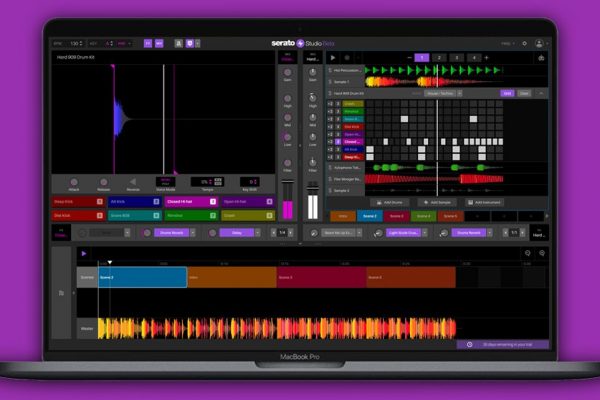Zoom in the song timeline
The height and width of the screenshot is (400, 600).
pyautogui.click(x=542, y=253)
